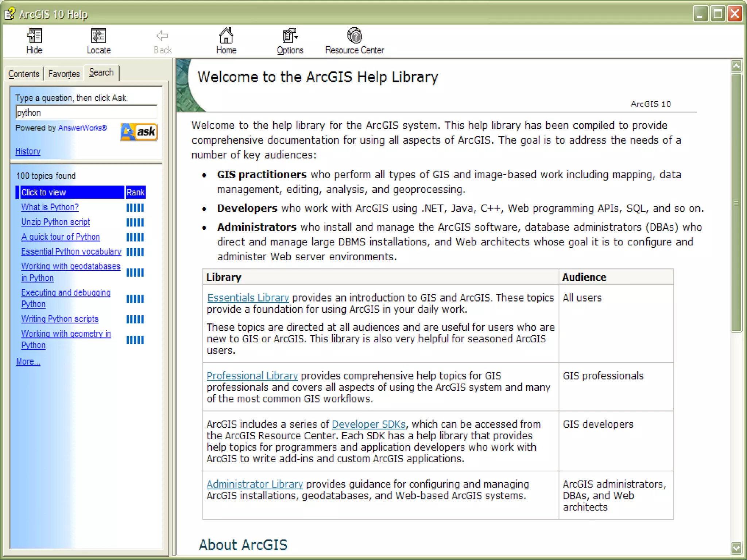Show More... search results
This screenshot has height=560, width=747.
[x=28, y=362]
